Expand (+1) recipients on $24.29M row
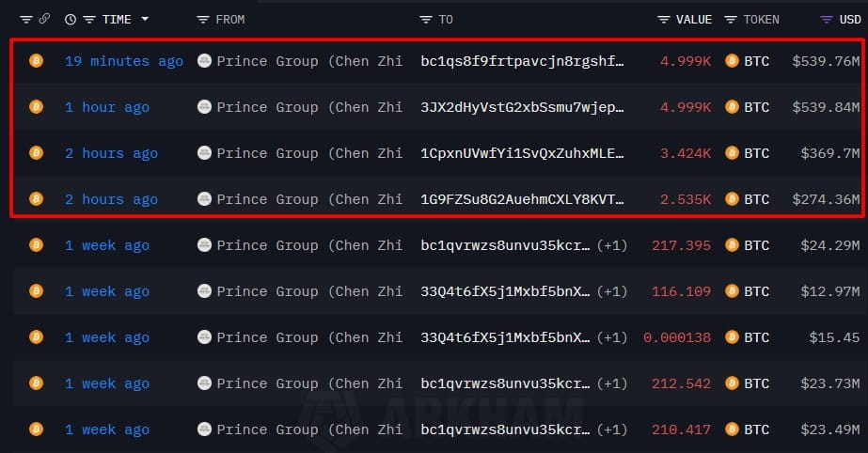Screen dimensions: 868x453 pyautogui.click(x=611, y=245)
